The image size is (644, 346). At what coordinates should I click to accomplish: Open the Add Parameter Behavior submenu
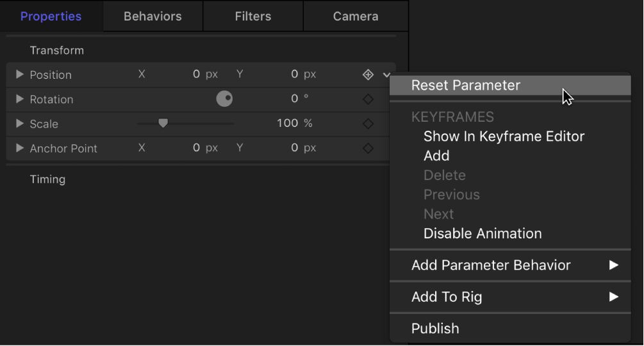(491, 265)
